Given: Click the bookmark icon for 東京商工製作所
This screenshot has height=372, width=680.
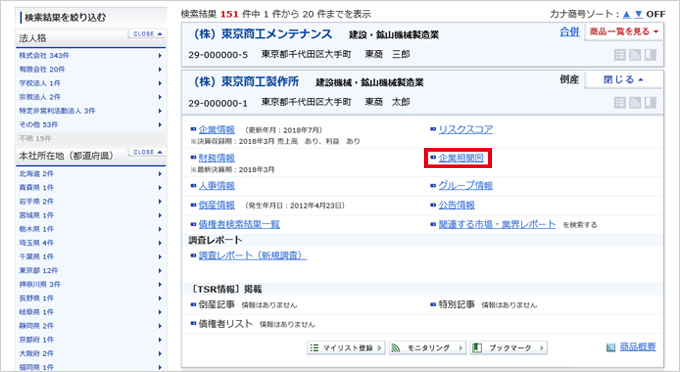Looking at the screenshot, I should 650,103.
